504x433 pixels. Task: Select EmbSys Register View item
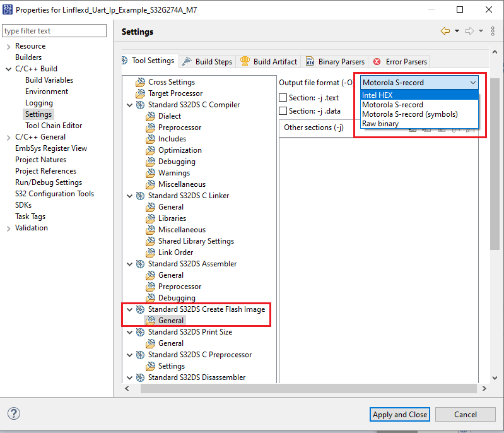51,148
